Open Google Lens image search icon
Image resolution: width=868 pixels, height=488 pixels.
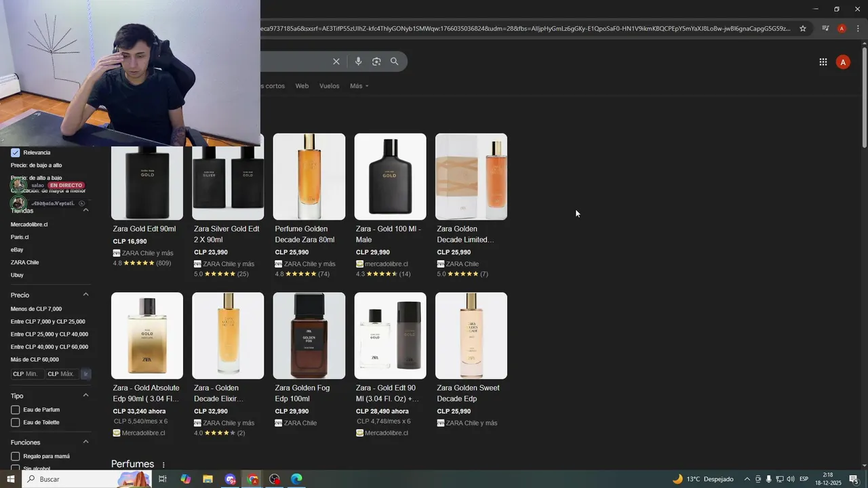tap(376, 62)
